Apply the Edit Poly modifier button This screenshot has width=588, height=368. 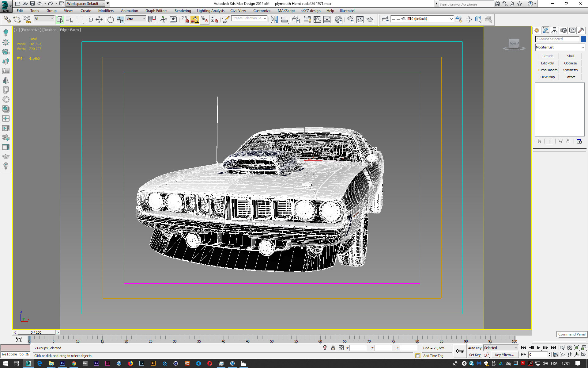pos(548,63)
